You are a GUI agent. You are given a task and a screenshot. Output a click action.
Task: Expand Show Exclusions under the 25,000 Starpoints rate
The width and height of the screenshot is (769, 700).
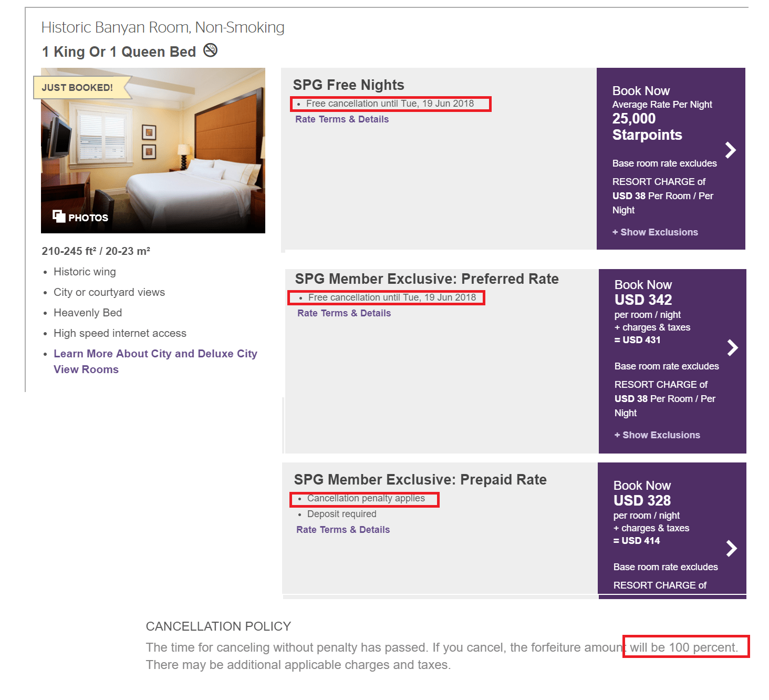click(655, 232)
